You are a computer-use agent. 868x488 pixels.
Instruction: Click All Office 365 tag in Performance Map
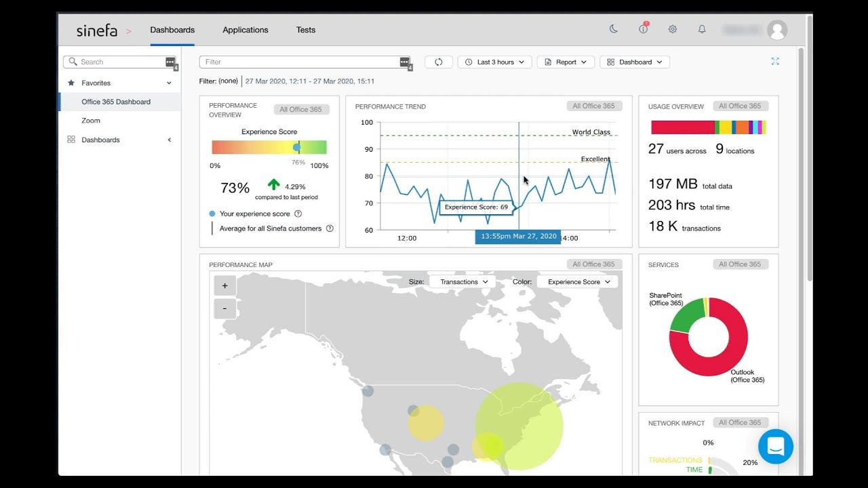pos(594,264)
